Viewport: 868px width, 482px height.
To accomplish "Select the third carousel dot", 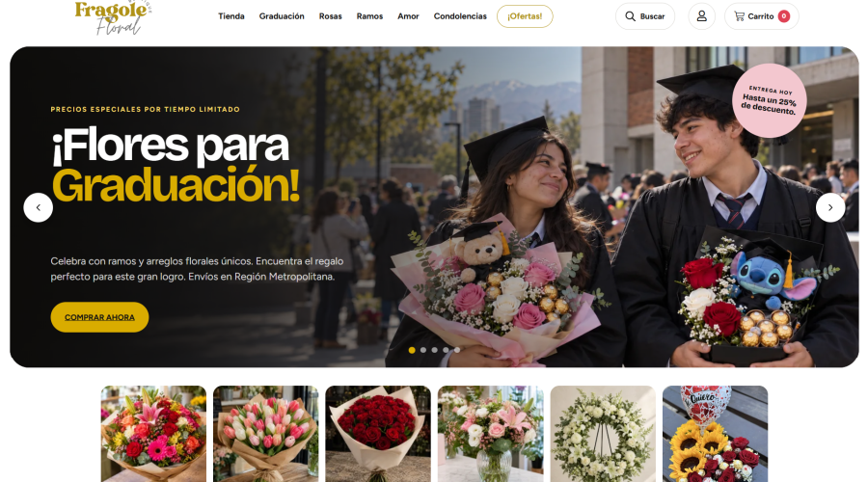I will (x=435, y=350).
